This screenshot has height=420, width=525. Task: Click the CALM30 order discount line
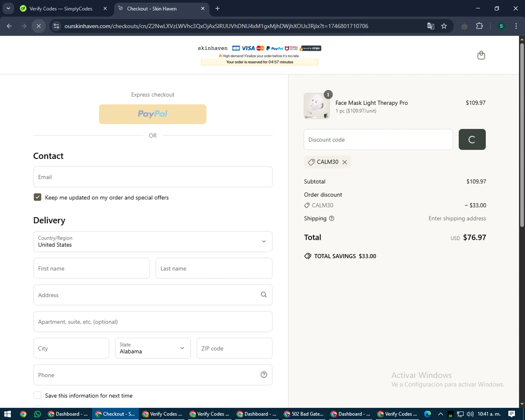[x=395, y=205]
